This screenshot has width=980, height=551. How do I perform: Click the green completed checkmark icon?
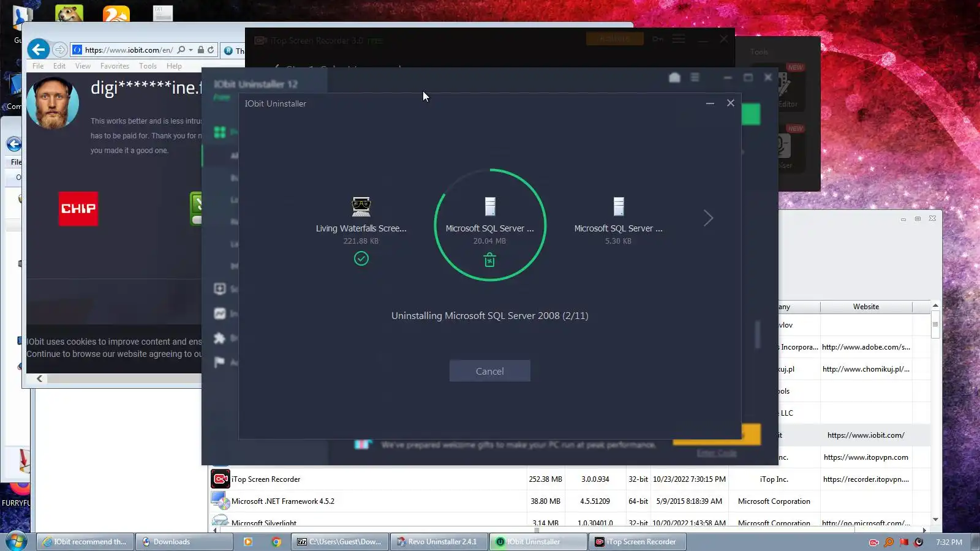pyautogui.click(x=361, y=258)
